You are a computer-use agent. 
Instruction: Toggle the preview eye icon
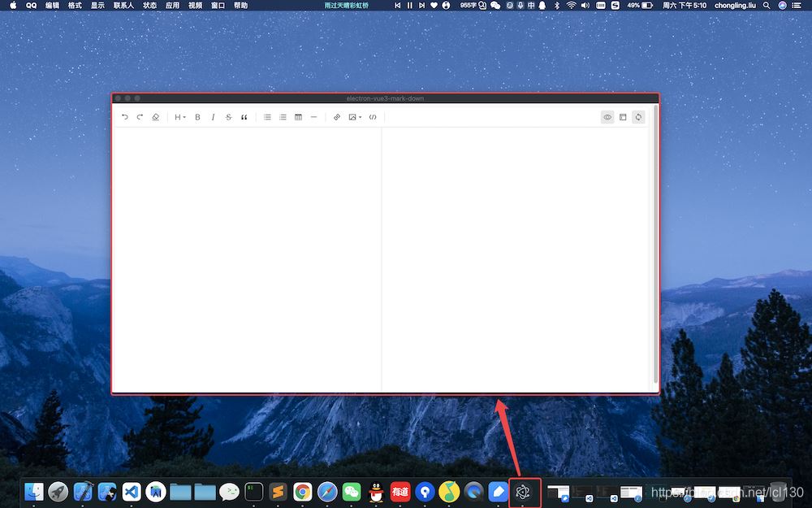607,117
